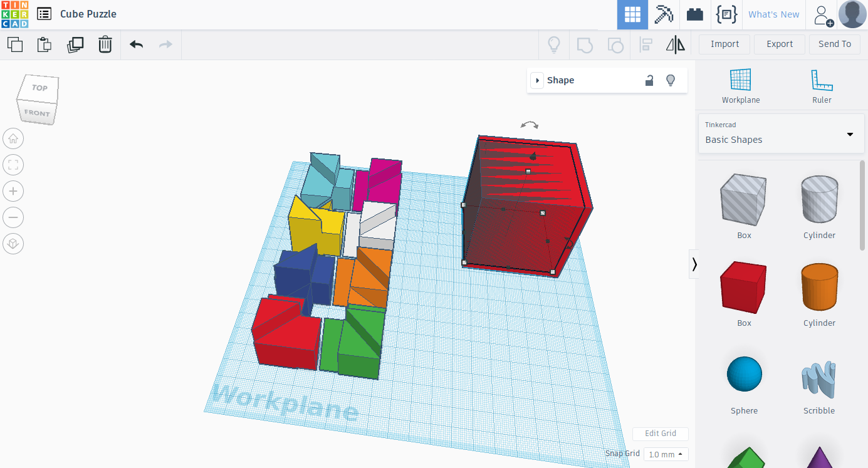The image size is (868, 468).
Task: Select the light blue puzzle piece
Action: (x=326, y=182)
